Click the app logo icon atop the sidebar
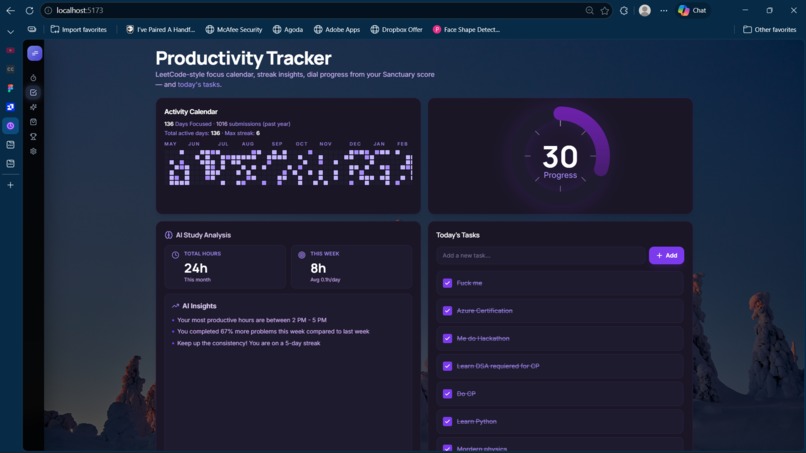This screenshot has width=806, height=453. click(x=34, y=53)
